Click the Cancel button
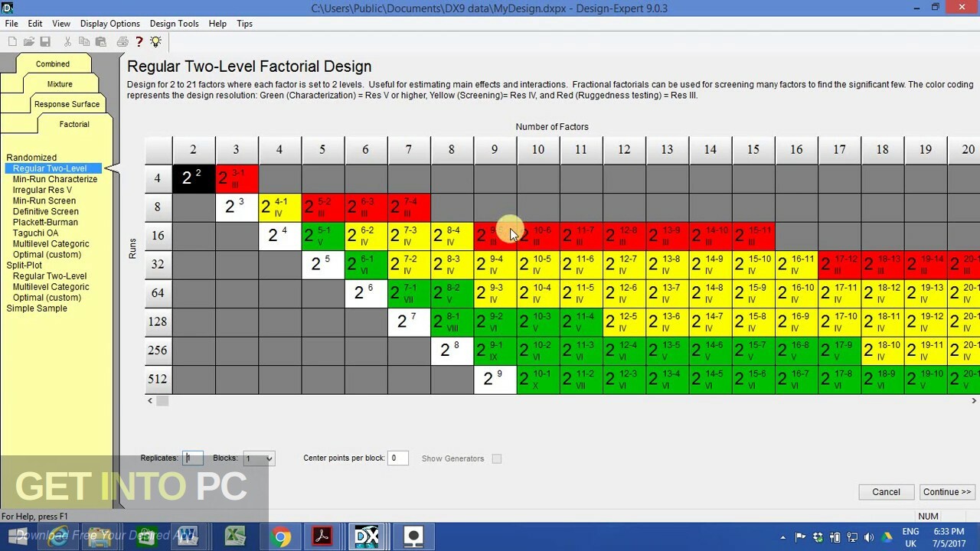The height and width of the screenshot is (551, 980). click(886, 492)
